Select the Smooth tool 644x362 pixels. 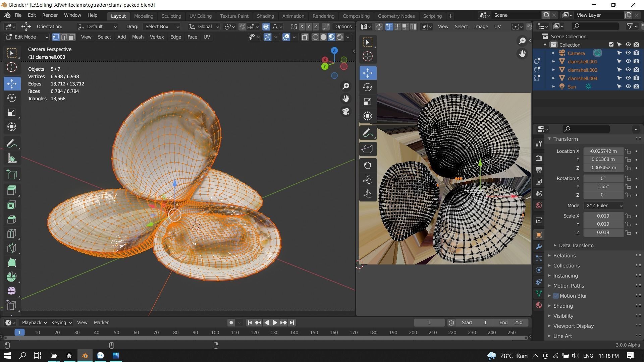pos(12,291)
